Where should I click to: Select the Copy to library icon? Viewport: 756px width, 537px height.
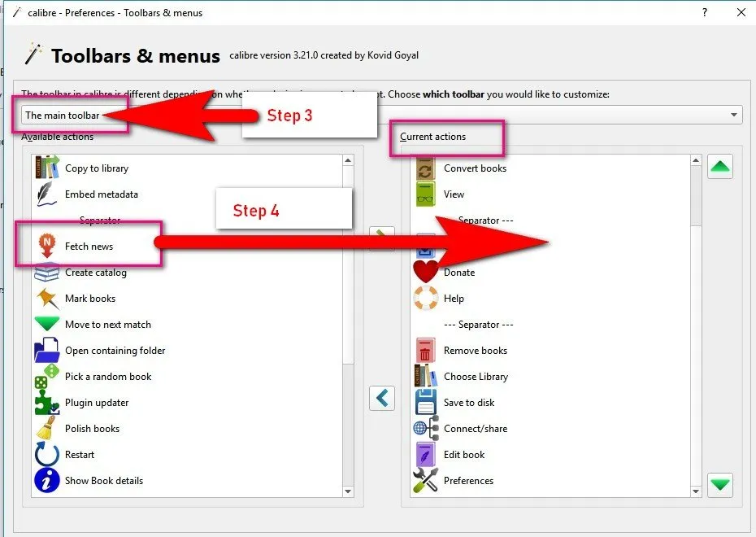click(x=47, y=168)
